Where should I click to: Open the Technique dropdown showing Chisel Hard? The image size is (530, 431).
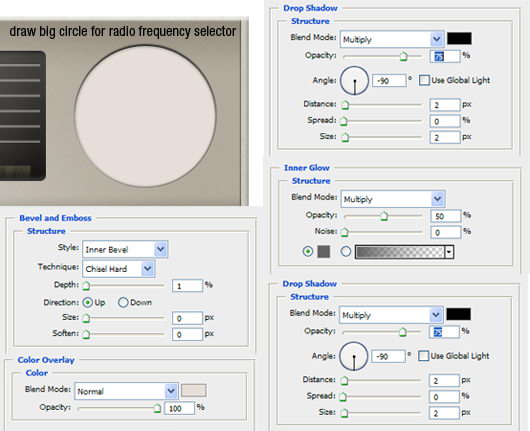pos(119,269)
